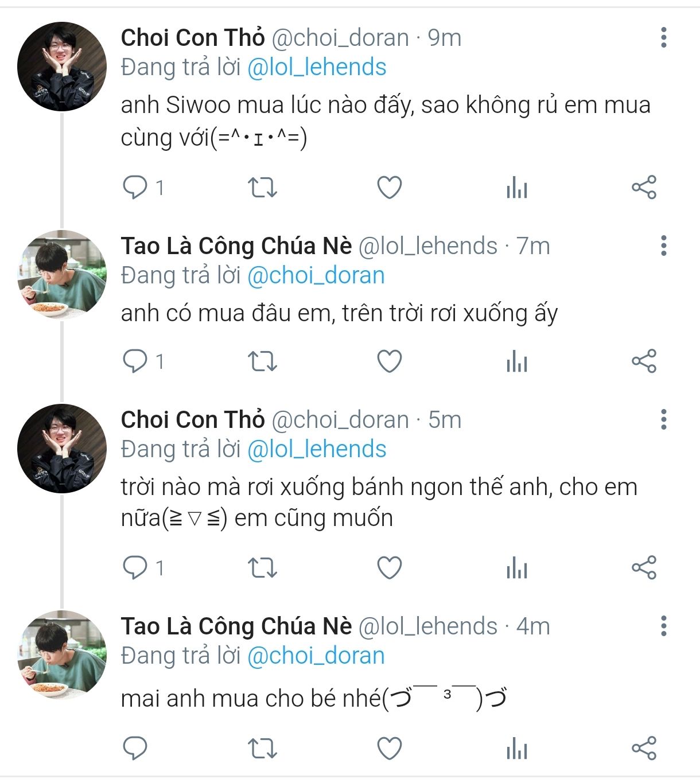
Task: Open @choi_doran mention in the 7m reply
Action: tap(316, 275)
